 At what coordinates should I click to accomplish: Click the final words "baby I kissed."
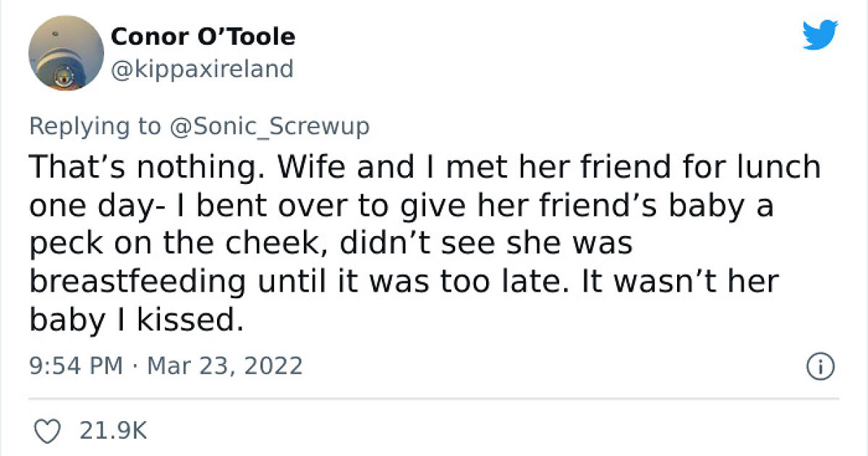point(134,318)
